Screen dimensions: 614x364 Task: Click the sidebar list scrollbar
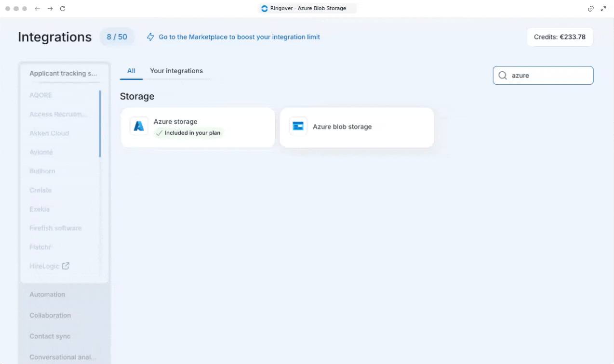[100, 124]
